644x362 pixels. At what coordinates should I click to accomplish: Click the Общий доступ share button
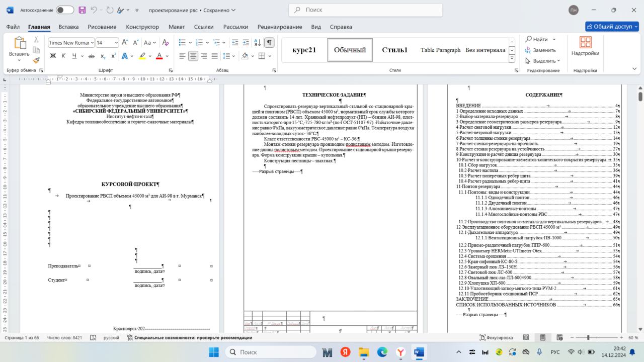[x=612, y=27]
